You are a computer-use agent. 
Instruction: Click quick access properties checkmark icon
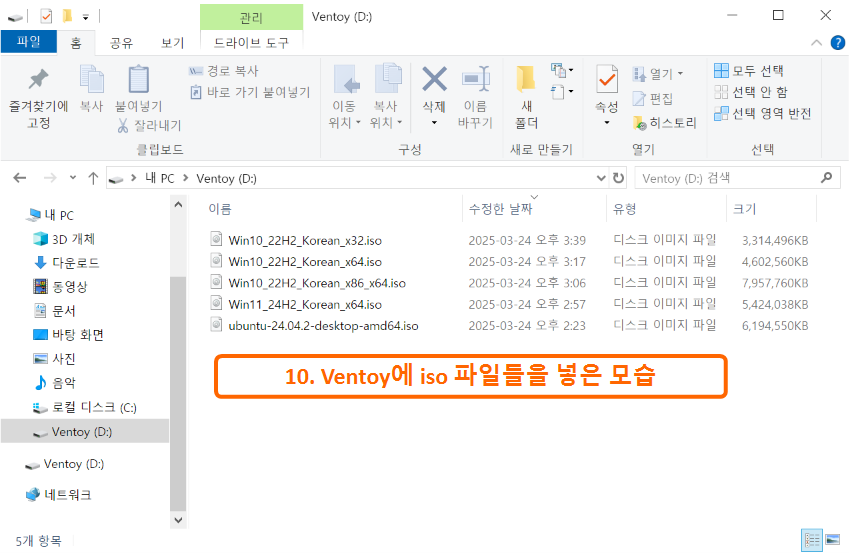click(47, 17)
